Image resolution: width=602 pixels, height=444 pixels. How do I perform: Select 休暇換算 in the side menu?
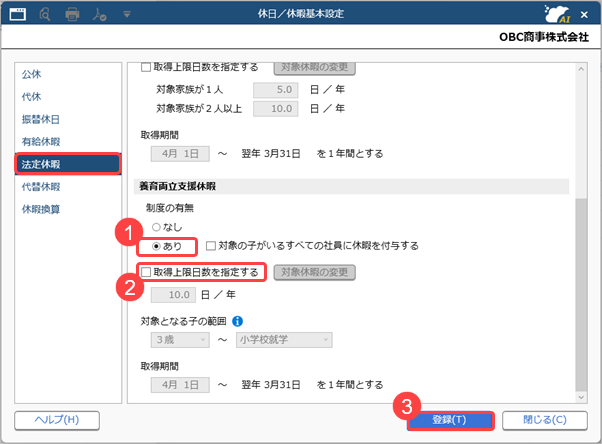click(x=41, y=209)
